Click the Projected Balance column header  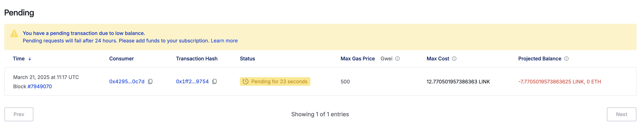pyautogui.click(x=540, y=59)
